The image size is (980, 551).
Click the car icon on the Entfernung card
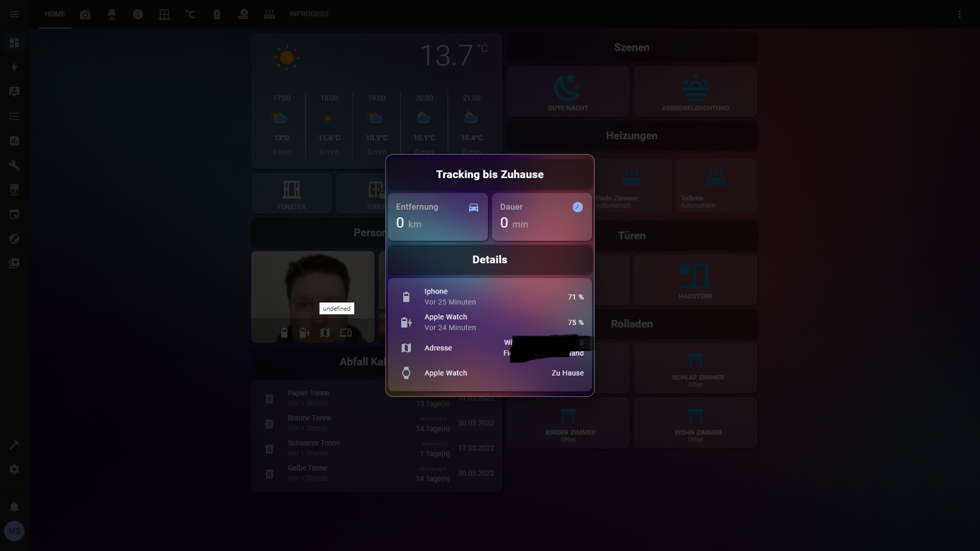pos(474,207)
